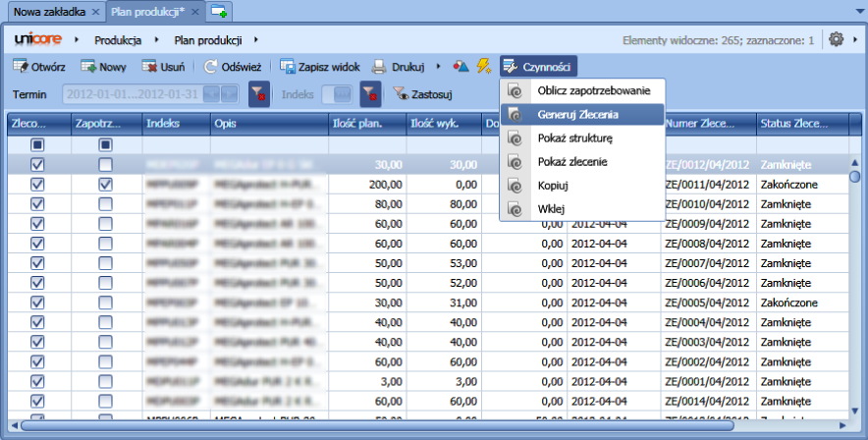Toggle Zlecenie checkbox for ZE/0011/04/2012 row
Screen dimensions: 868x440
coord(38,185)
